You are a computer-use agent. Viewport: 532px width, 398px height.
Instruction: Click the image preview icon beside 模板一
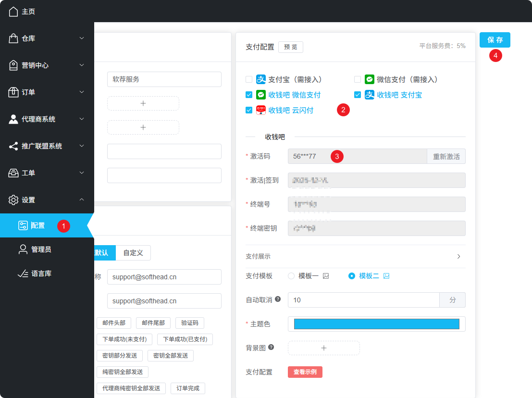coord(326,276)
